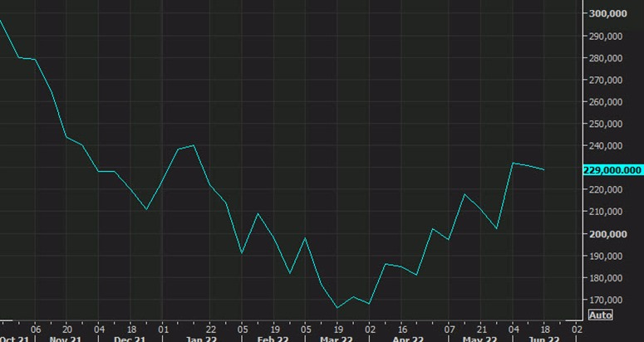Click the 200,000 y-axis label
The width and height of the screenshot is (644, 342).
click(608, 234)
